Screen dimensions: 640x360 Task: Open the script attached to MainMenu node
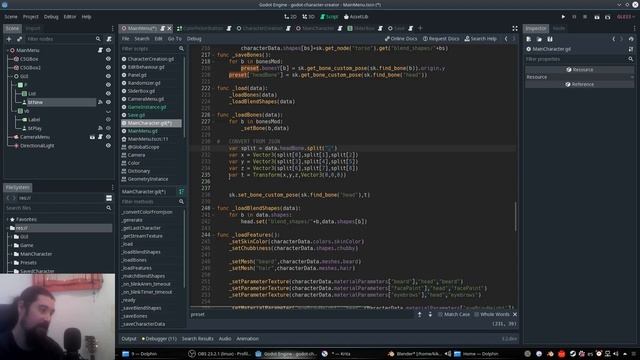click(x=100, y=50)
